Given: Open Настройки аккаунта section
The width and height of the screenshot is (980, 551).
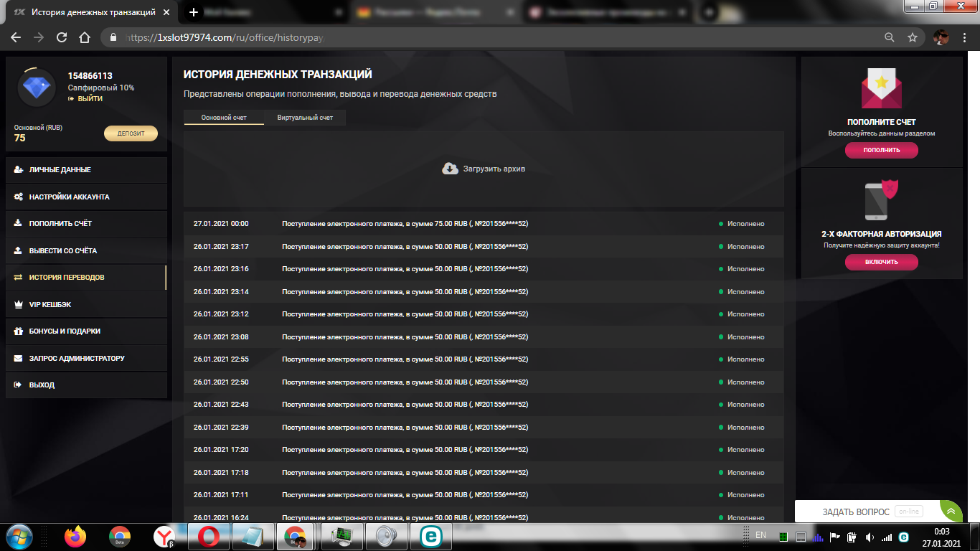Looking at the screenshot, I should [86, 197].
